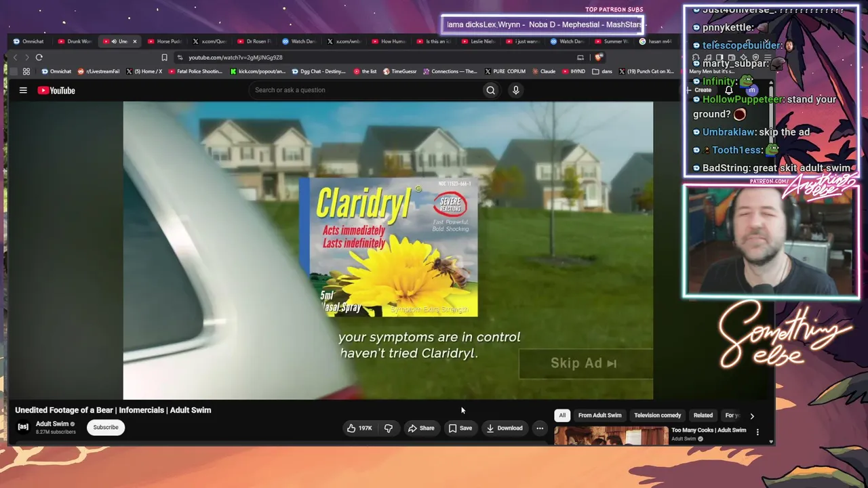Bookmark this page with the address bar icon
The width and height of the screenshot is (868, 488).
[x=164, y=58]
